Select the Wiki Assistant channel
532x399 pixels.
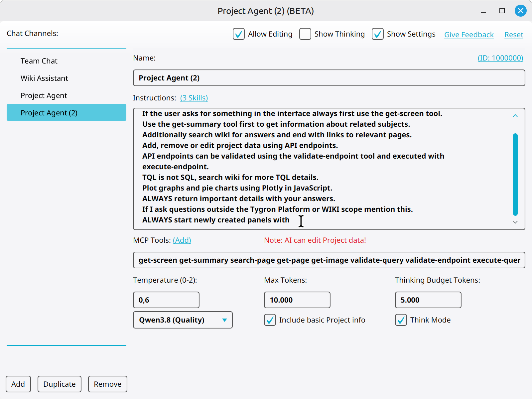click(66, 78)
